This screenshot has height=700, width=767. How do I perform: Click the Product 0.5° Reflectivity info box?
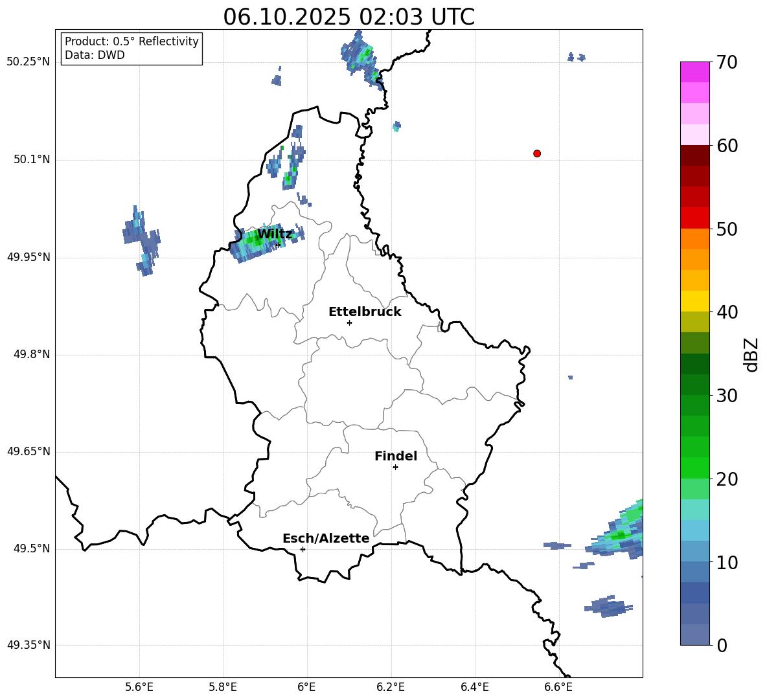[x=132, y=49]
